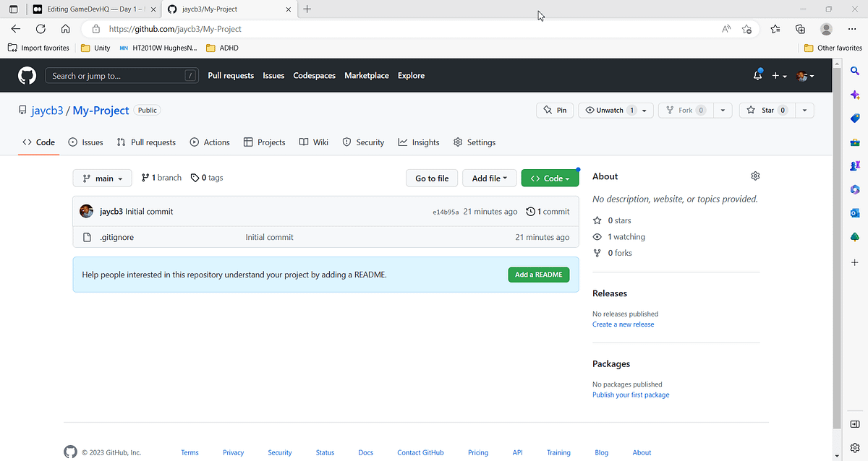Click Go to file button

coord(432,178)
